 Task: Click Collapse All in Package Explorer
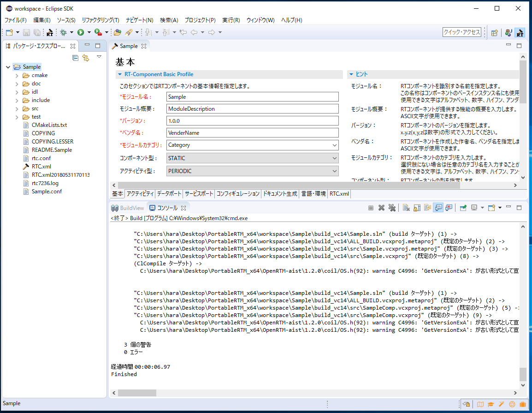[x=75, y=58]
